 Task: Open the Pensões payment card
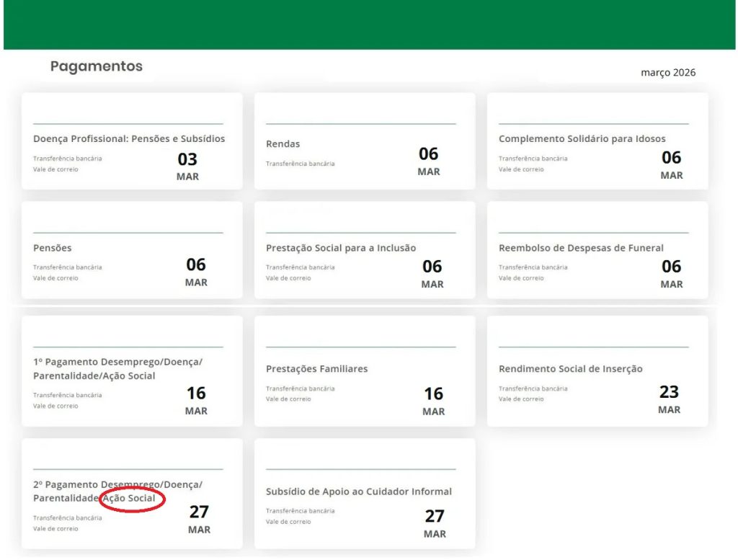point(53,248)
